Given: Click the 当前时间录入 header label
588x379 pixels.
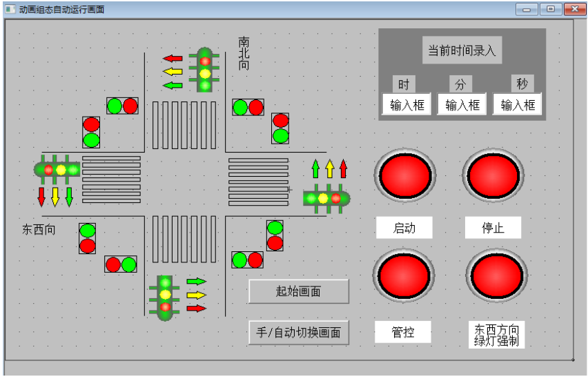Looking at the screenshot, I should [462, 50].
